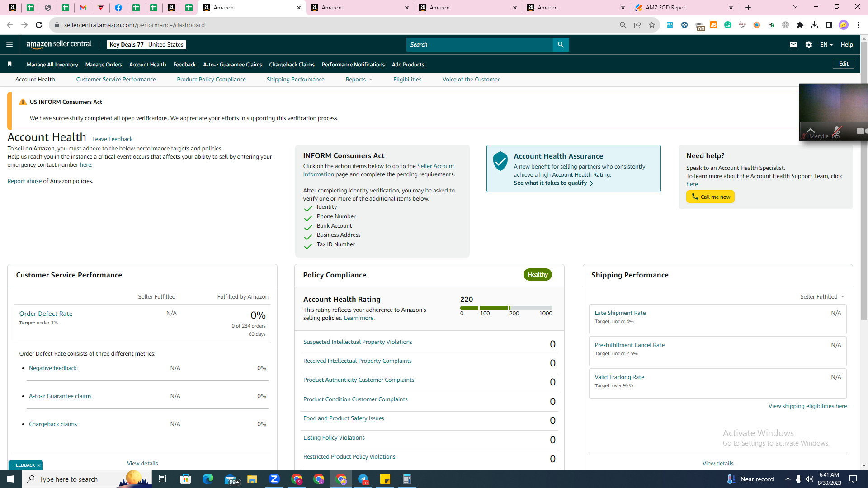Open the Grammarly extension icon

point(728,25)
